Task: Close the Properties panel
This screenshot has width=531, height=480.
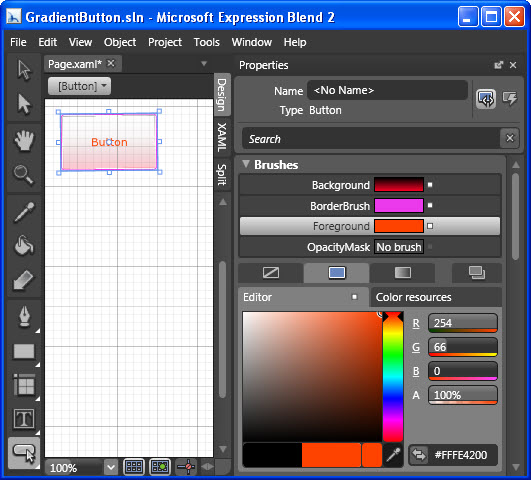Action: (513, 65)
